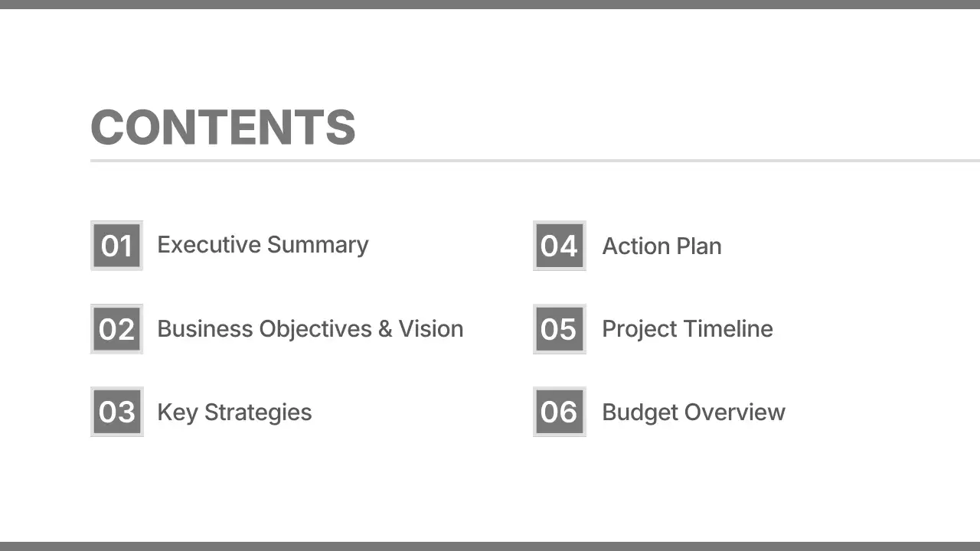
Task: Click the 03 number badge
Action: pos(116,412)
